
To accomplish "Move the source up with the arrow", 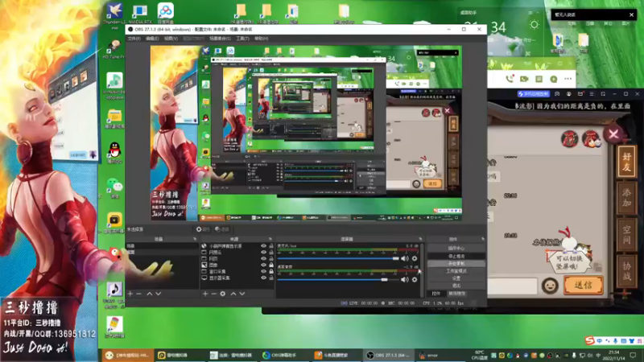I will (x=233, y=294).
